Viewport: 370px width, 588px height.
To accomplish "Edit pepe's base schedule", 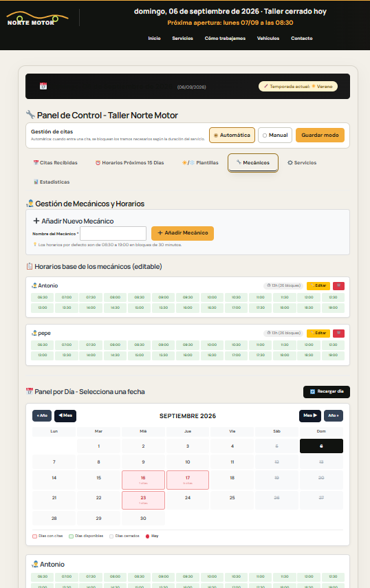I will pos(318,334).
